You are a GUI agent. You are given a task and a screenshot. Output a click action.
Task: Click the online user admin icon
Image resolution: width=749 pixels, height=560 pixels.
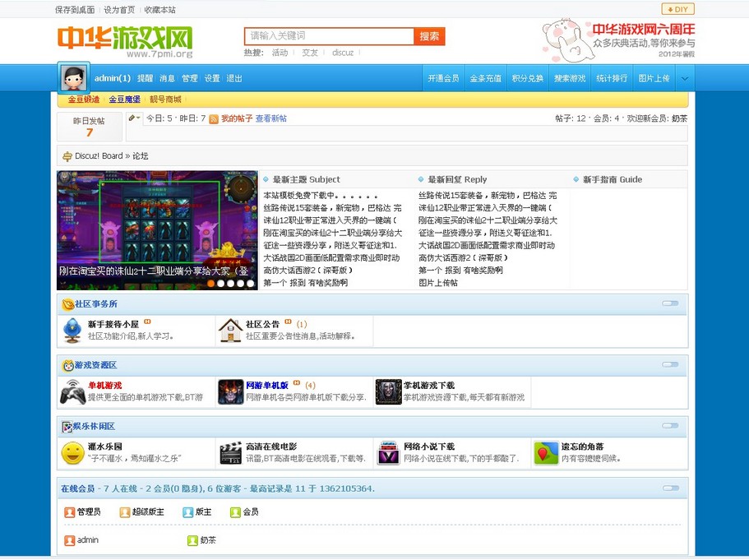[x=70, y=540]
